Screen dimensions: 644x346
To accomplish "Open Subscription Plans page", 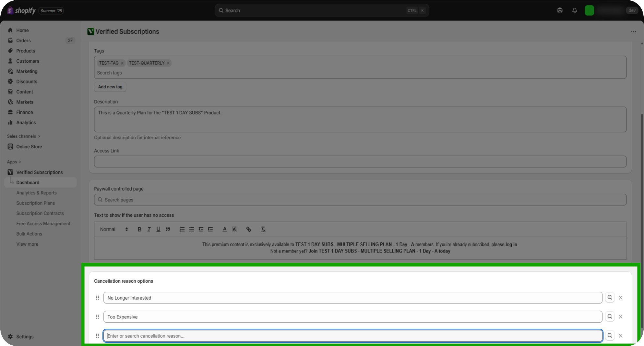I will pos(35,203).
